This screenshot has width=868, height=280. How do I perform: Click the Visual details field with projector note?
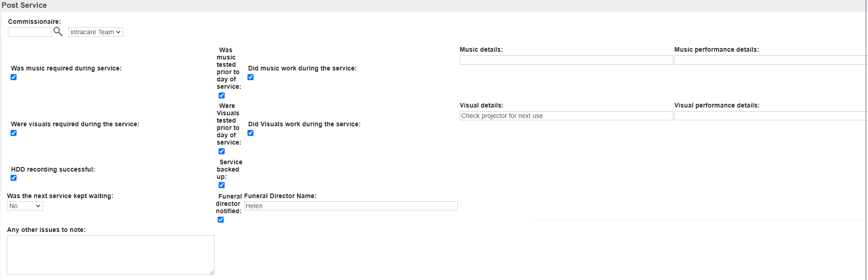click(566, 116)
